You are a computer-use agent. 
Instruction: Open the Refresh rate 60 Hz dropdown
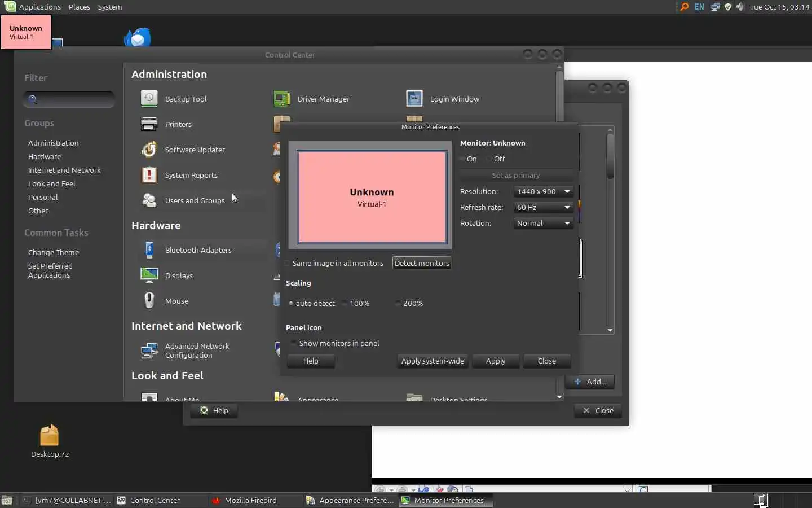point(544,207)
